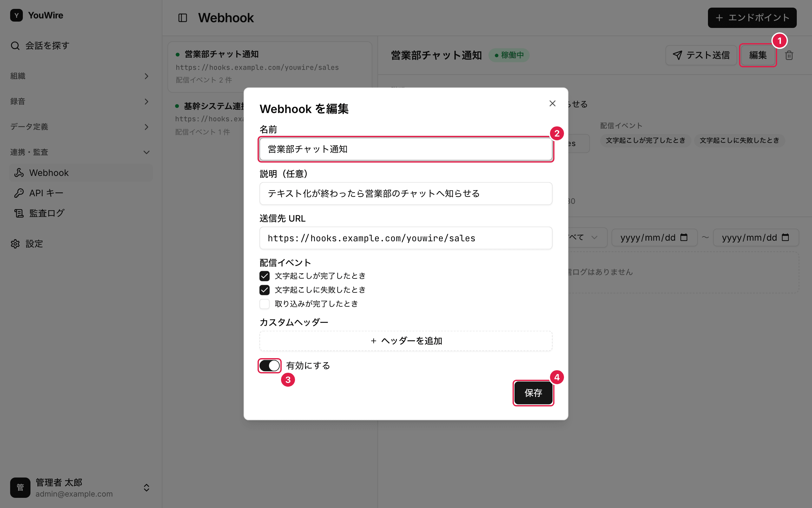
Task: Click the 設定 gear icon
Action: click(x=15, y=244)
